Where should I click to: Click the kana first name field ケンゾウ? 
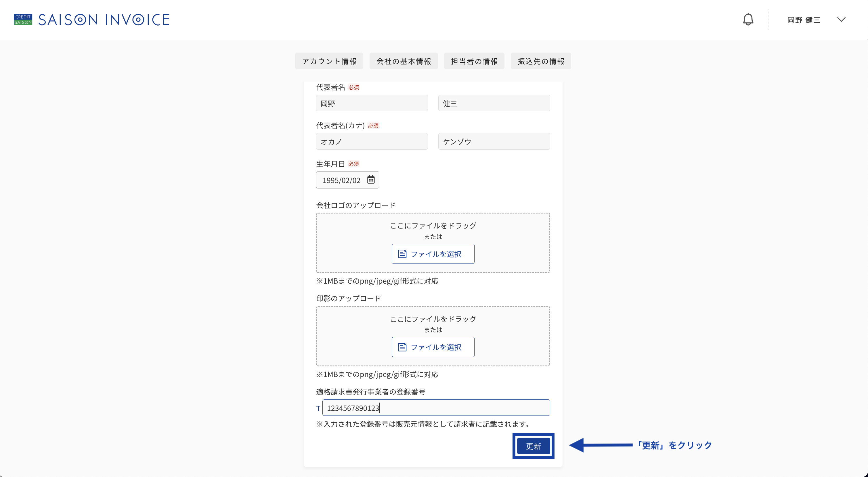point(494,141)
